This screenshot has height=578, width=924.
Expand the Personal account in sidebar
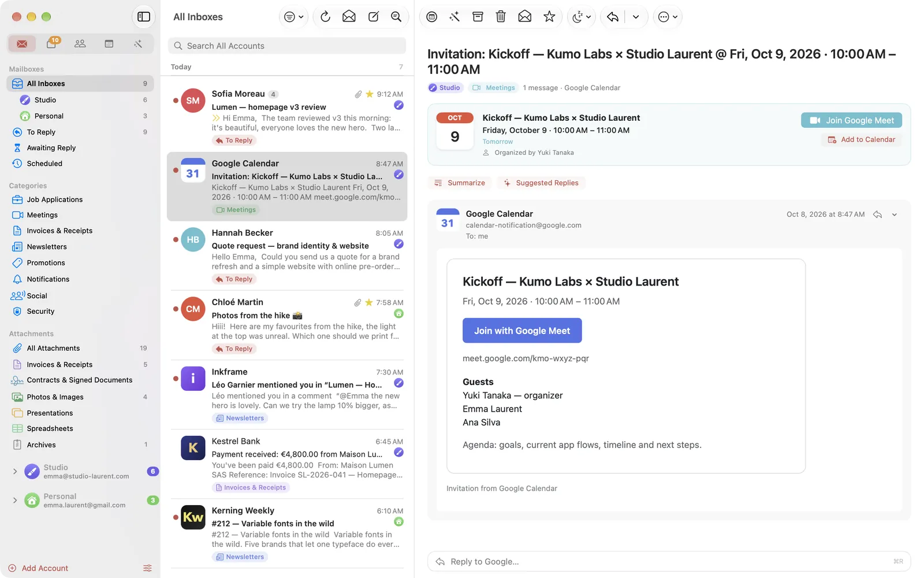(15, 501)
